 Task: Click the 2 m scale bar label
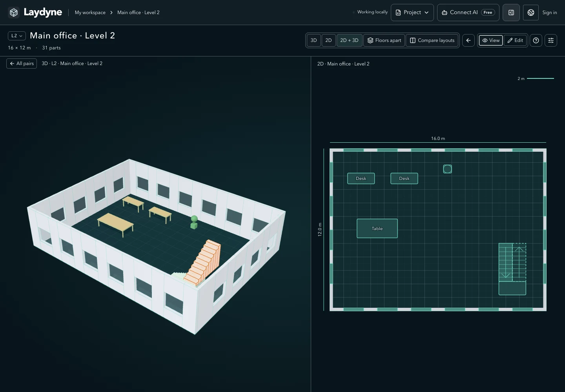click(521, 79)
